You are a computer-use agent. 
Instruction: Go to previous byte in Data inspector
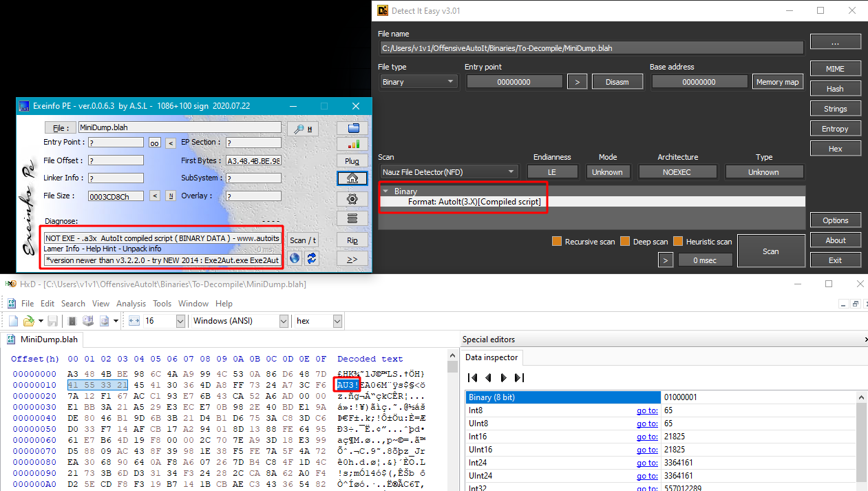487,377
